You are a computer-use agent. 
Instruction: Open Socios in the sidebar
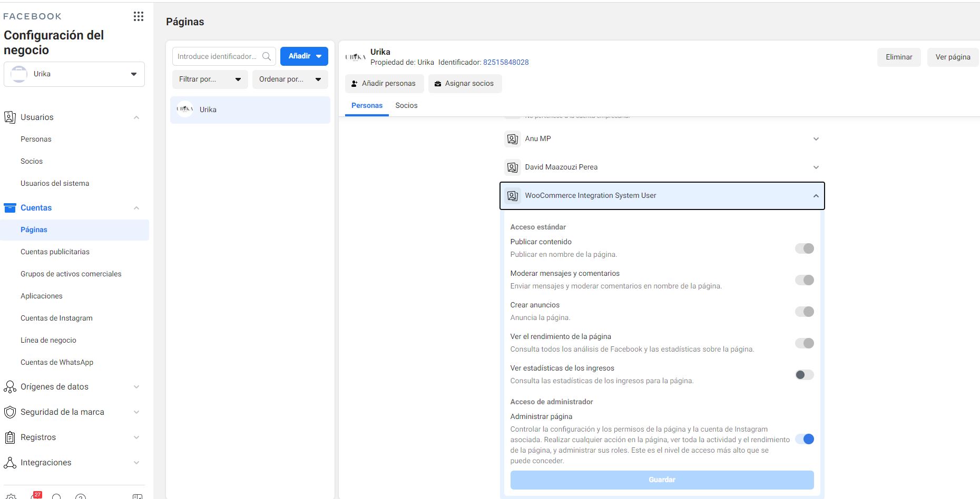(x=32, y=161)
